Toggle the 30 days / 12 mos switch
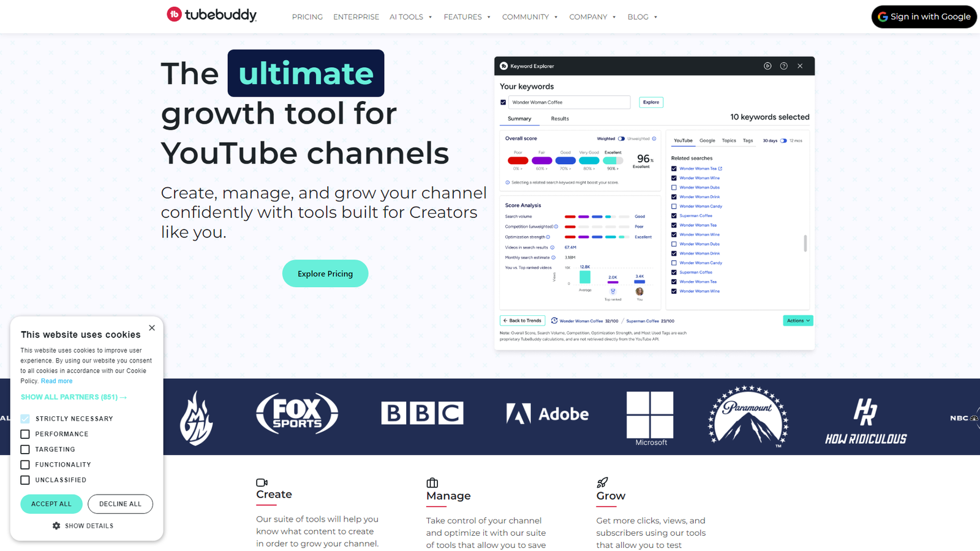 (x=783, y=141)
